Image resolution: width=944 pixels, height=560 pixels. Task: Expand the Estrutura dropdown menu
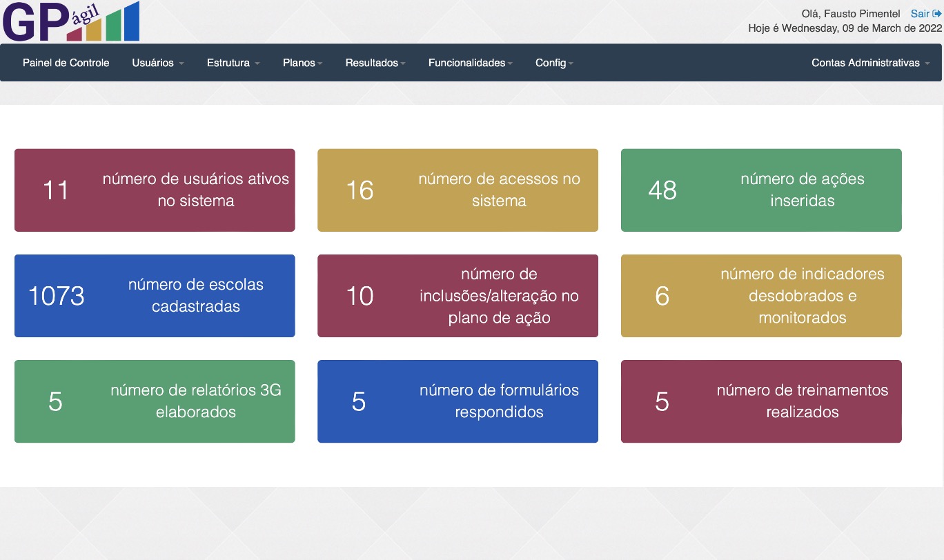[233, 63]
